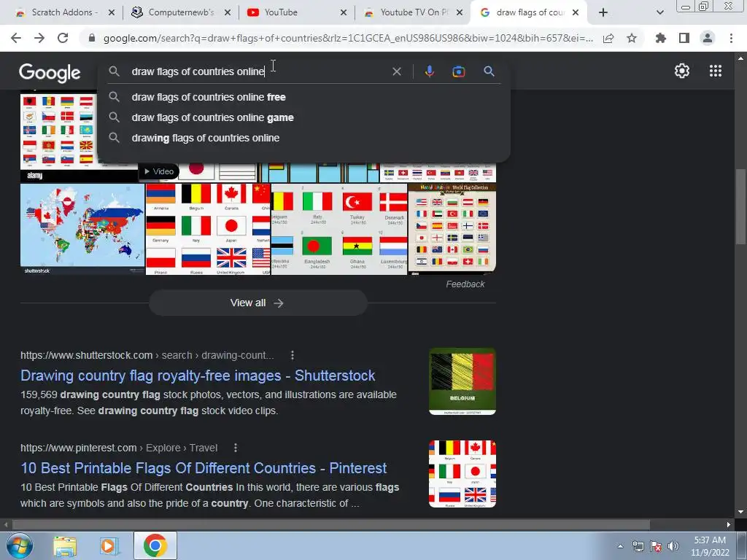The width and height of the screenshot is (747, 560).
Task: Open the Google apps grid
Action: pyautogui.click(x=716, y=71)
